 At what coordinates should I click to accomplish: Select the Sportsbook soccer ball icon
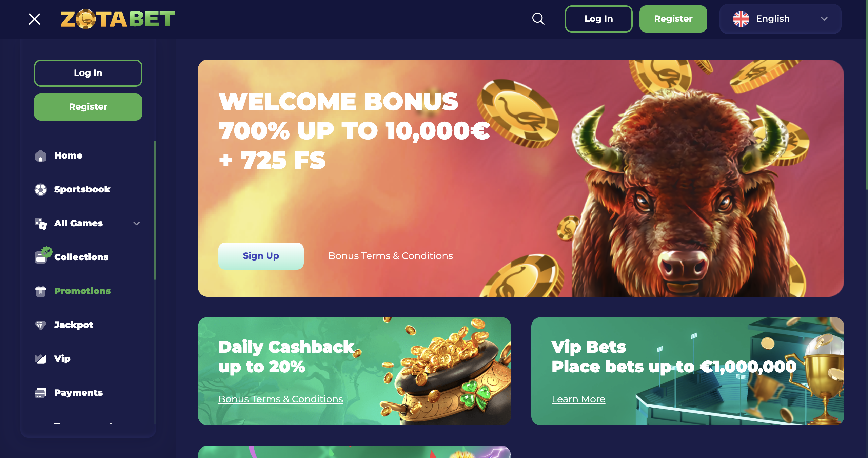(x=41, y=190)
